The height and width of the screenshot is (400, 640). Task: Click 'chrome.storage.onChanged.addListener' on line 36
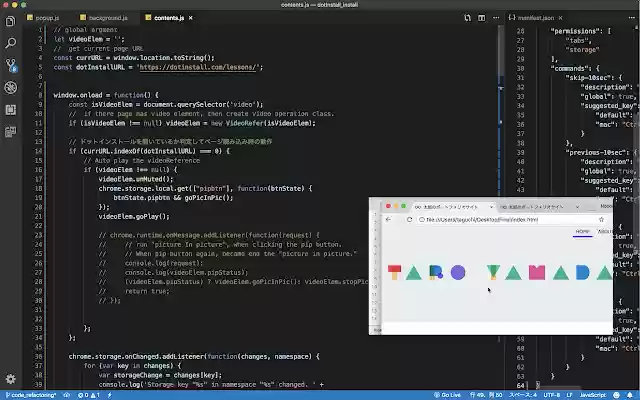pos(136,356)
